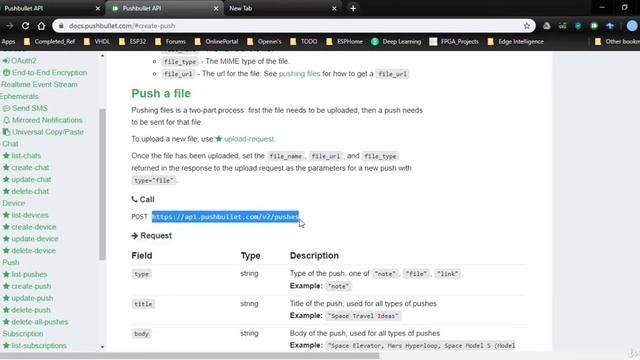The image size is (640, 360).
Task: Close the New Tab tab
Action: 334,8
